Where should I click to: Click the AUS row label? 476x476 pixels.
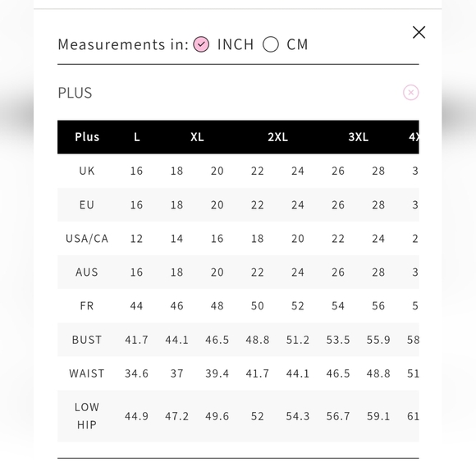tap(87, 272)
